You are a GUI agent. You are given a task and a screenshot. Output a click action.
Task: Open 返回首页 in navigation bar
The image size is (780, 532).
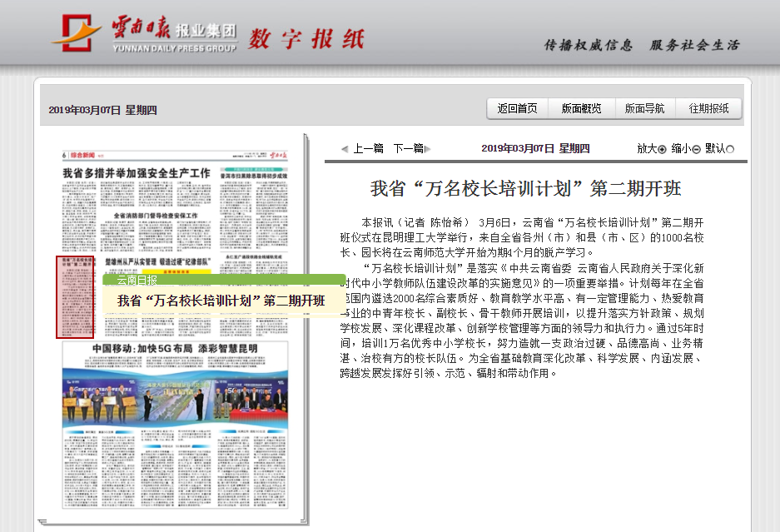(x=518, y=109)
